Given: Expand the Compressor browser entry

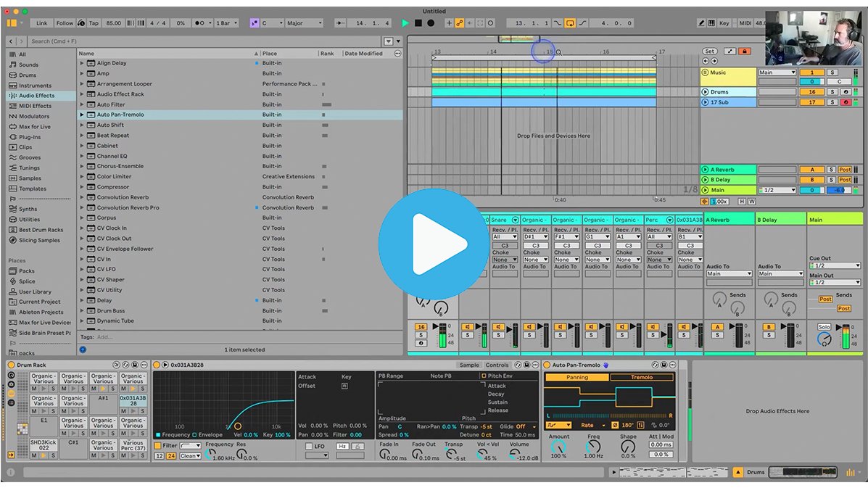Looking at the screenshot, I should pos(82,187).
